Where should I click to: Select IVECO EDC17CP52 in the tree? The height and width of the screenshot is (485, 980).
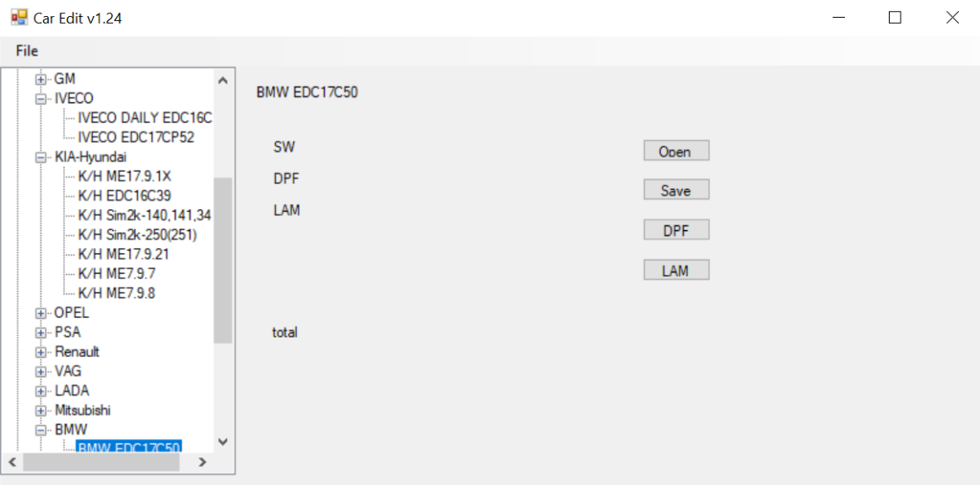point(136,137)
